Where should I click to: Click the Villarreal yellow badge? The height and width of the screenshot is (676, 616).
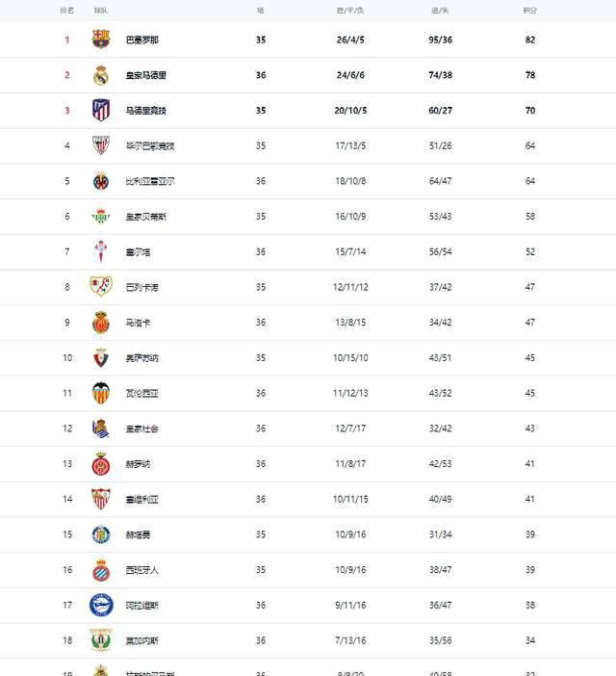(101, 181)
